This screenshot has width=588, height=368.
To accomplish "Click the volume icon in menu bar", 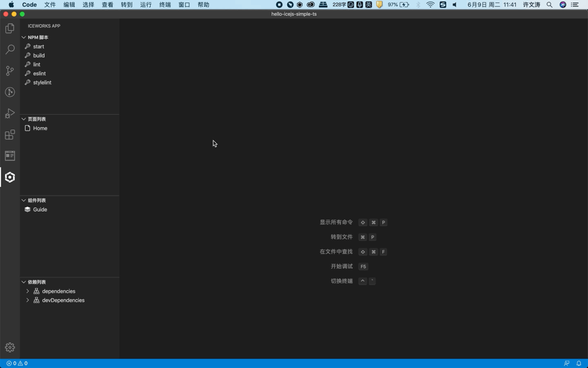I will [454, 4].
